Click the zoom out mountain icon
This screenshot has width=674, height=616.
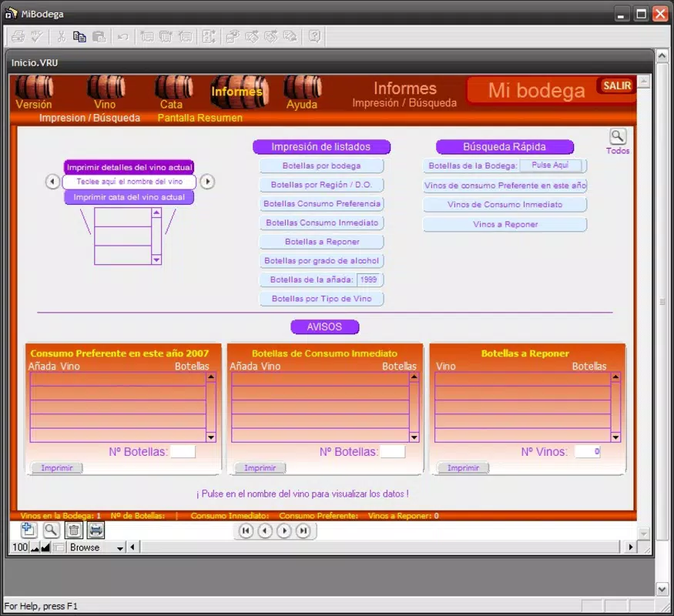click(35, 547)
